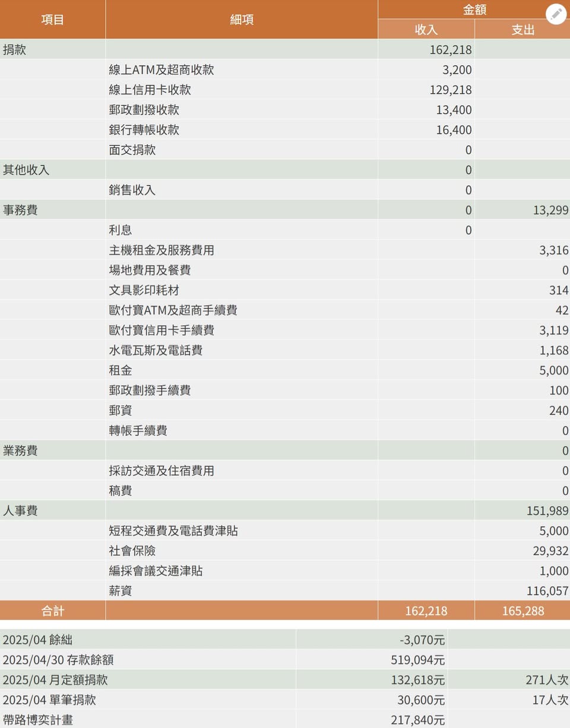Select the 事務費 category row

pos(20,210)
